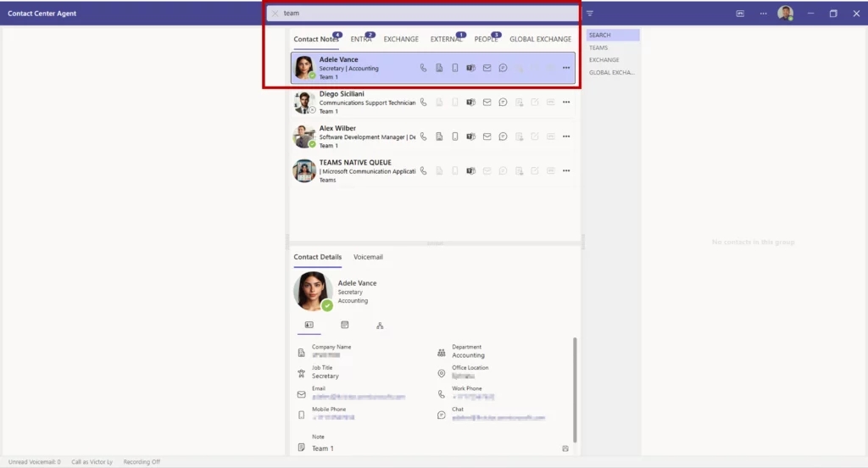Call Adele Vance using the phone icon
Image resolution: width=868 pixels, height=468 pixels.
point(423,68)
